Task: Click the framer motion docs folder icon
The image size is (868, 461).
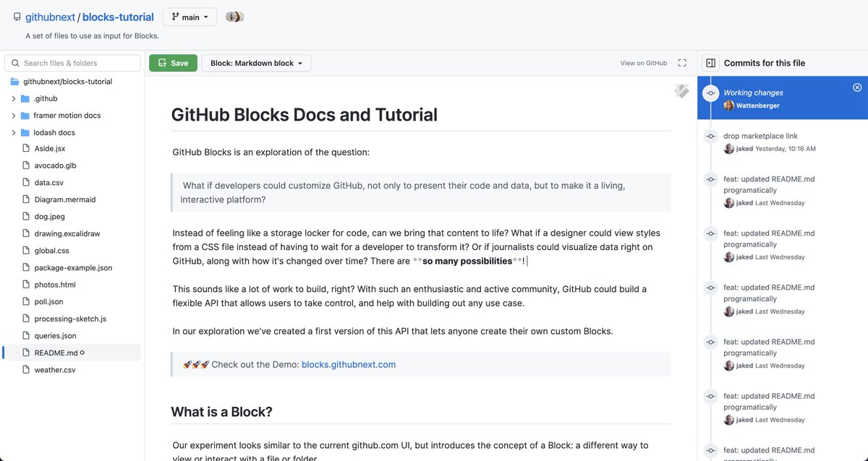Action: coord(25,116)
